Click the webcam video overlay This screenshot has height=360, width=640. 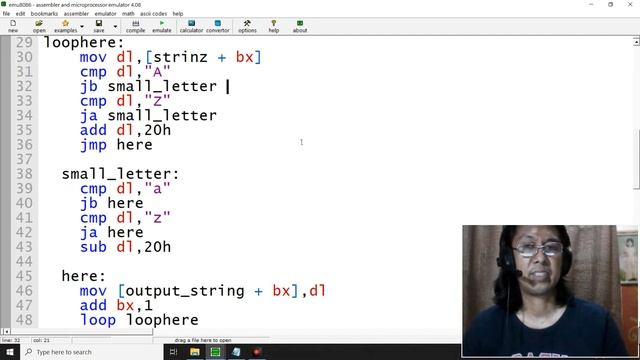[x=550, y=291]
